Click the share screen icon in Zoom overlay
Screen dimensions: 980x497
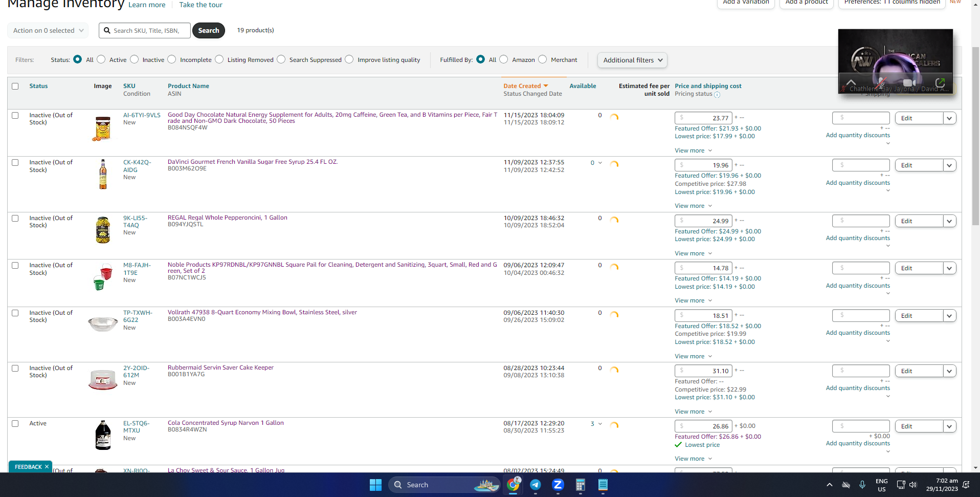pos(940,82)
